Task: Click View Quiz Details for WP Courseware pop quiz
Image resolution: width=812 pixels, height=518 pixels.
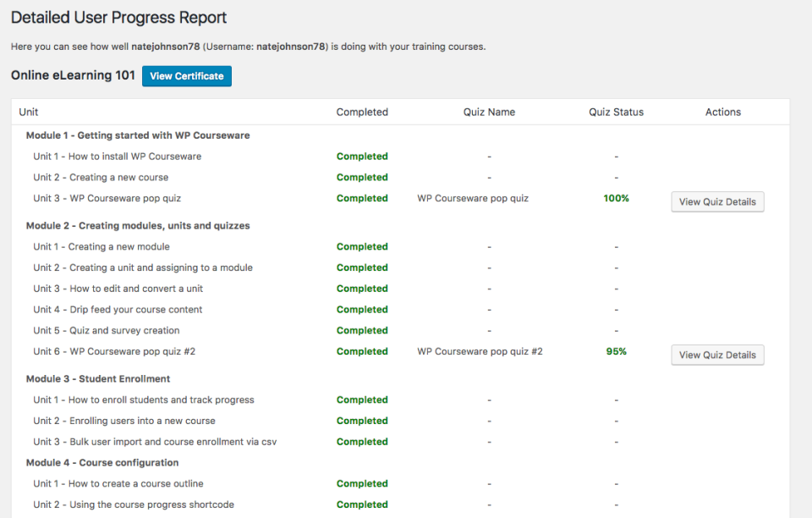Action: (716, 201)
